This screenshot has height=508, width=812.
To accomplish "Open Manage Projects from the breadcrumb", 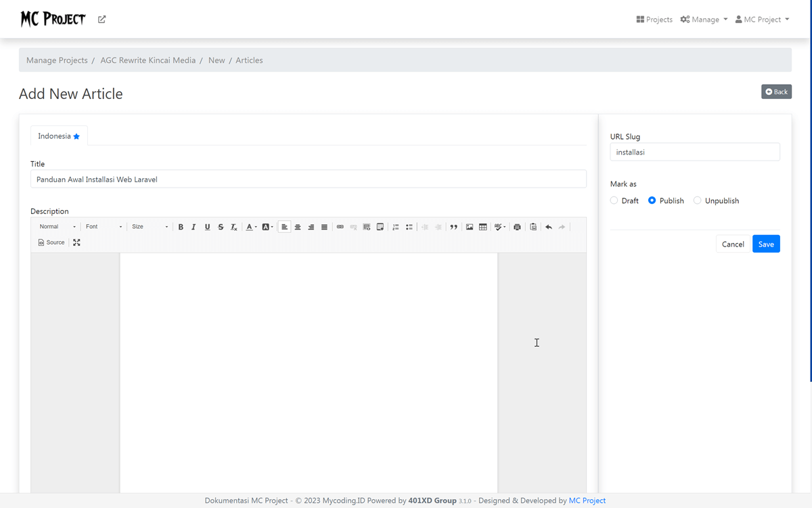I will click(57, 60).
